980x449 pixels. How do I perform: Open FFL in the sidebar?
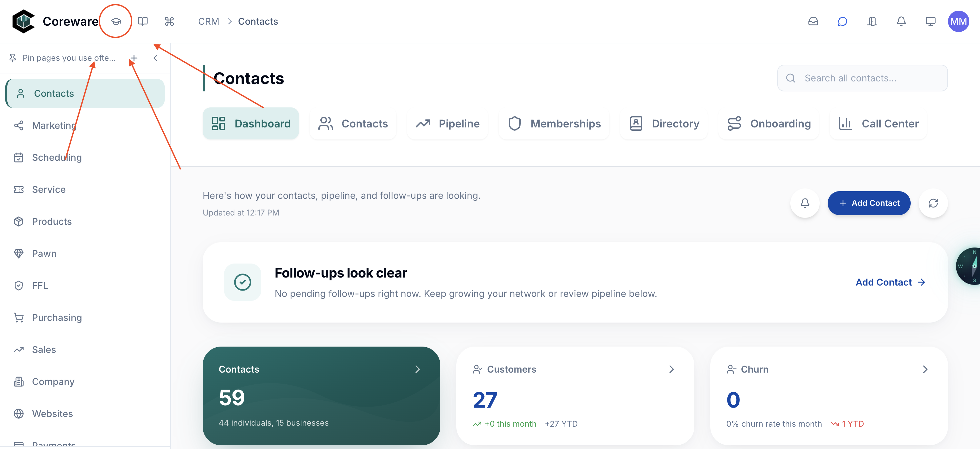[x=85, y=285]
